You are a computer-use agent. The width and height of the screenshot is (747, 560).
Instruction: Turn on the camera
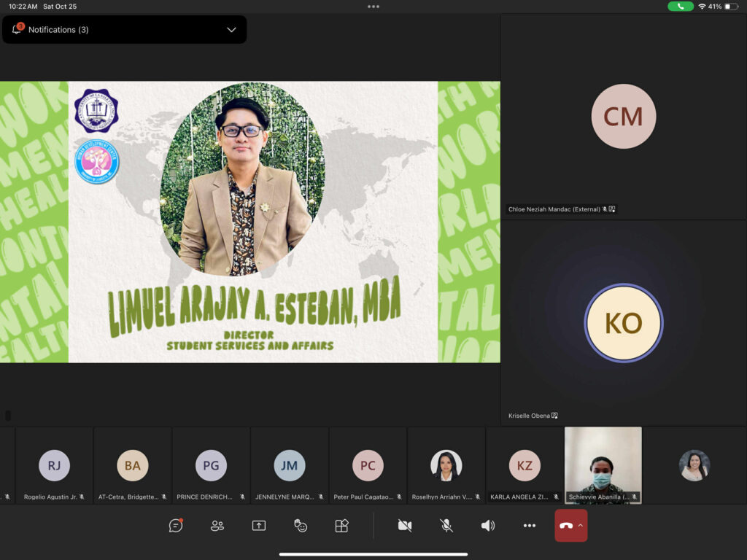[x=405, y=526]
